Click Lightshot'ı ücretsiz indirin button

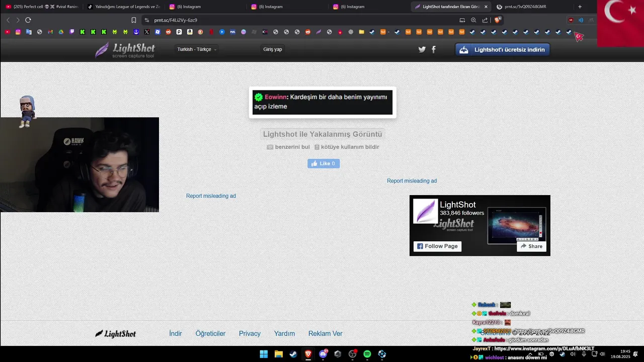[x=503, y=50]
